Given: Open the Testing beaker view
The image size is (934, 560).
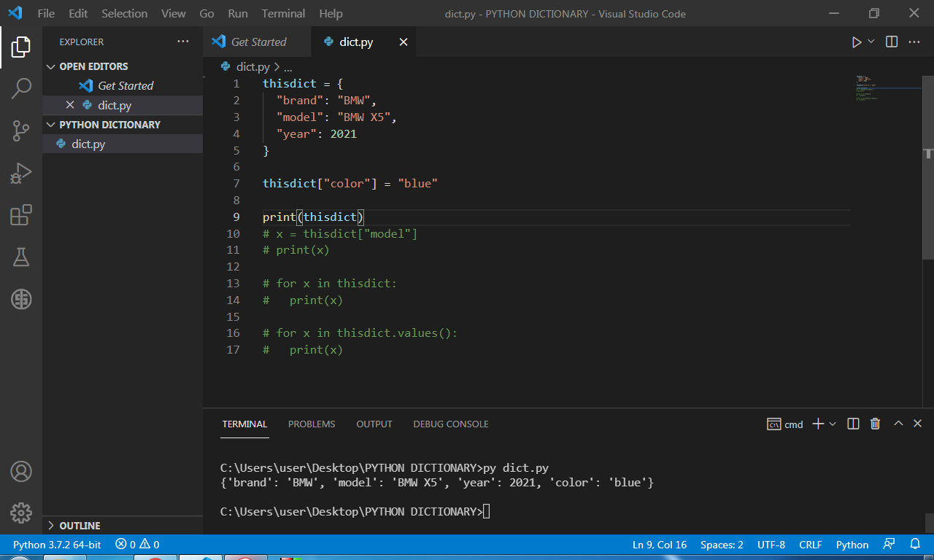Looking at the screenshot, I should point(21,257).
